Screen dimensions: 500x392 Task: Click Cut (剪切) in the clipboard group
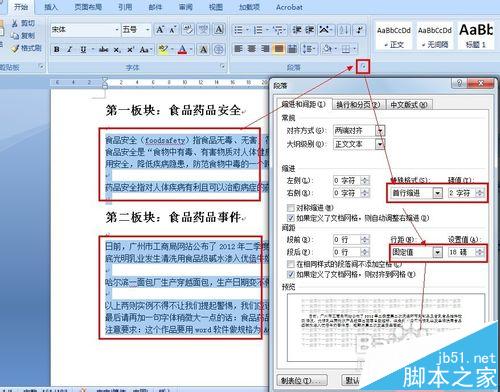point(23,23)
